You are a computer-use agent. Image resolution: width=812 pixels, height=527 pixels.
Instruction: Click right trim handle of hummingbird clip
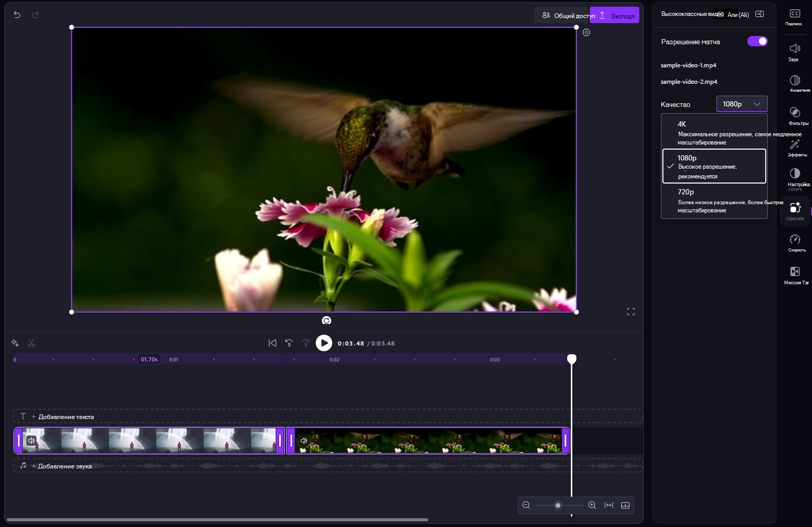(x=565, y=441)
